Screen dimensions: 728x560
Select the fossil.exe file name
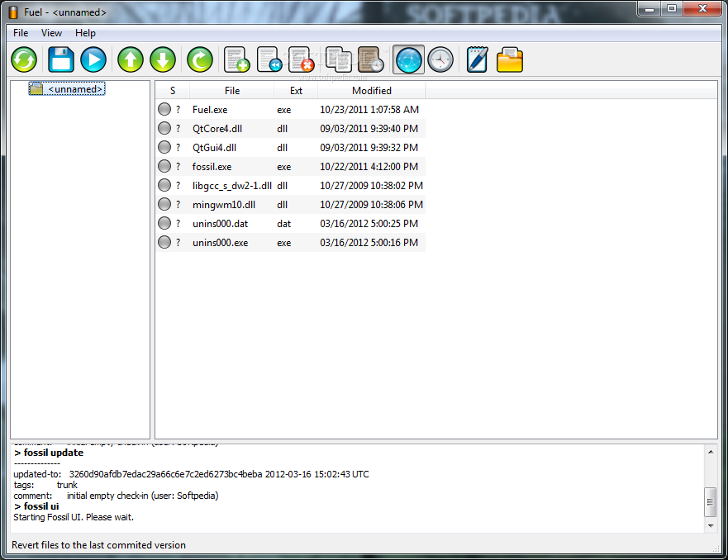coord(212,167)
